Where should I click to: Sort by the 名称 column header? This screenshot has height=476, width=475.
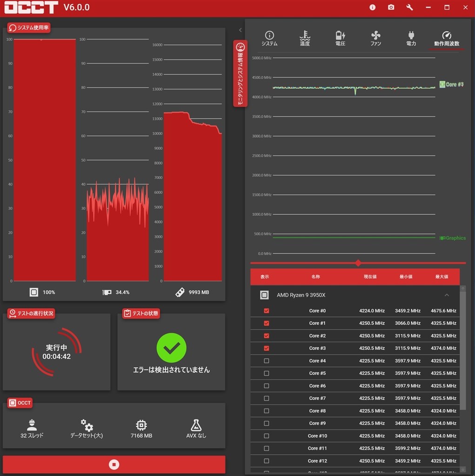[315, 277]
